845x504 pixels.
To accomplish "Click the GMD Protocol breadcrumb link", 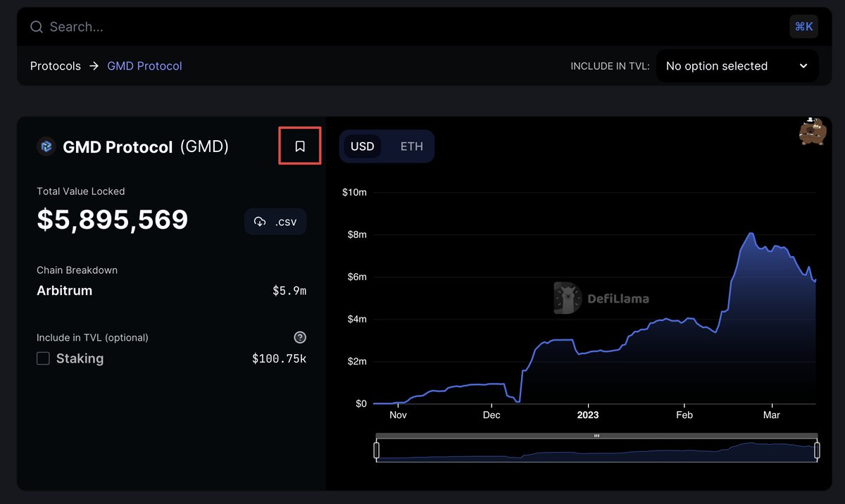I will [x=144, y=66].
